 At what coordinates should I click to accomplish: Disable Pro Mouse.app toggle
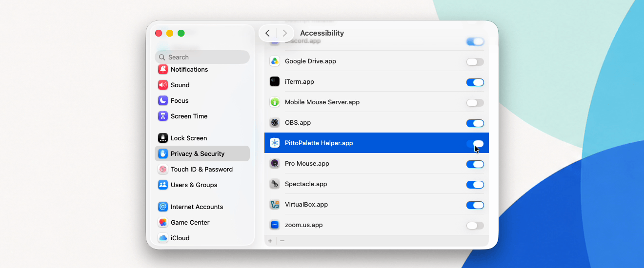tap(475, 164)
